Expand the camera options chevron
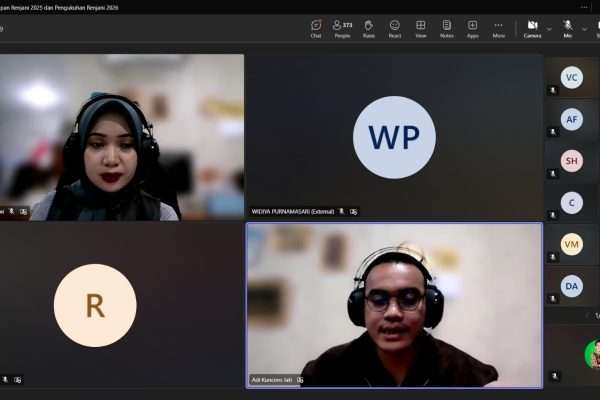 click(550, 28)
